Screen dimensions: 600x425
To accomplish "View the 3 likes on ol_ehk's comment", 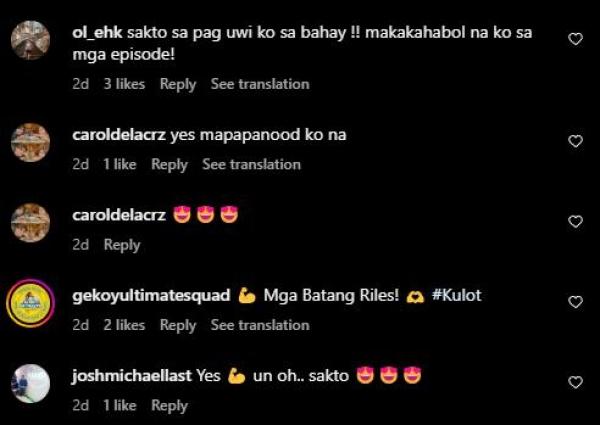I will coord(124,84).
